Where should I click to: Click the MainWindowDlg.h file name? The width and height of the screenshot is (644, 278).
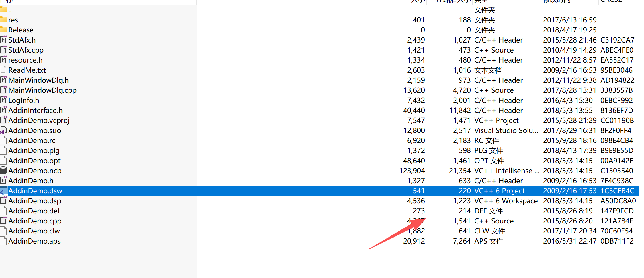[x=38, y=80]
